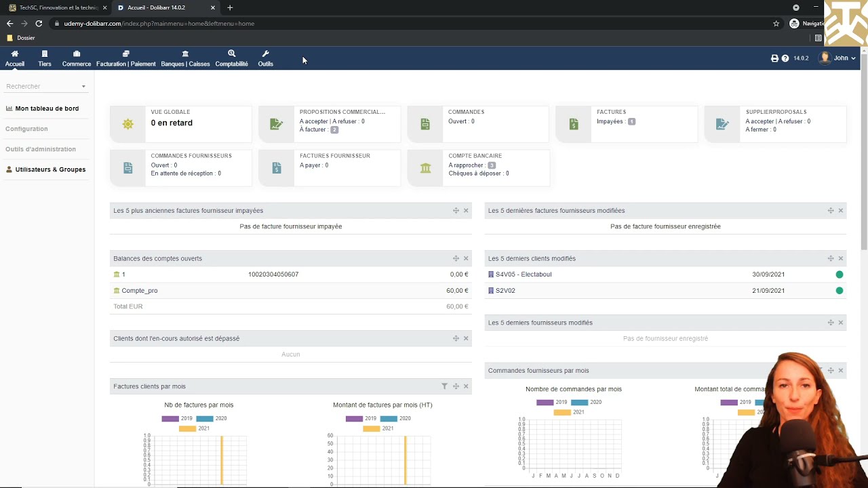The height and width of the screenshot is (488, 868).
Task: Open the Compte_pro account
Action: 136,291
